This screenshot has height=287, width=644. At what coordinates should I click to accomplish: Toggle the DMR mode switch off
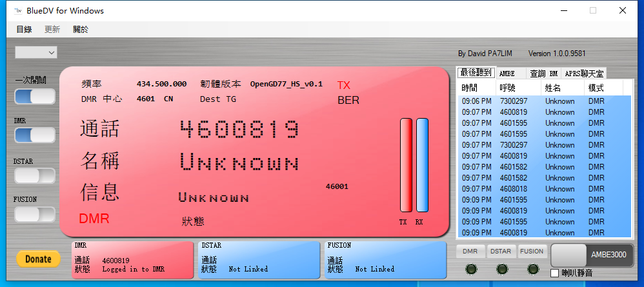pyautogui.click(x=35, y=135)
